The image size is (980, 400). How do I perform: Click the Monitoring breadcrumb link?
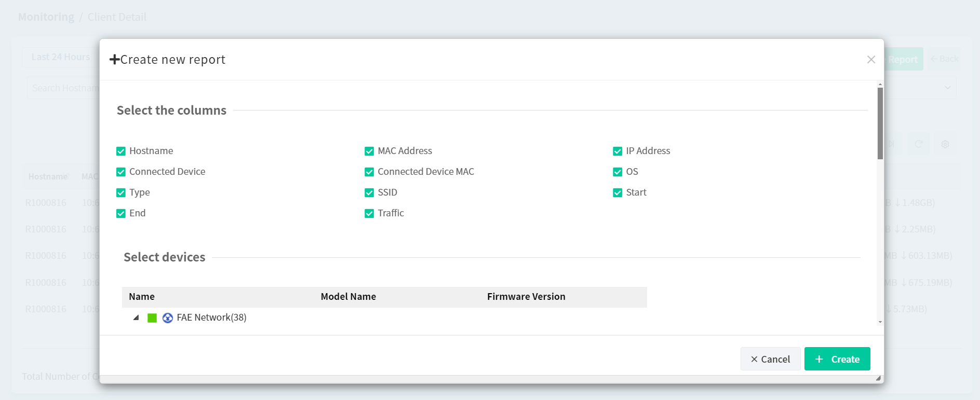(46, 17)
